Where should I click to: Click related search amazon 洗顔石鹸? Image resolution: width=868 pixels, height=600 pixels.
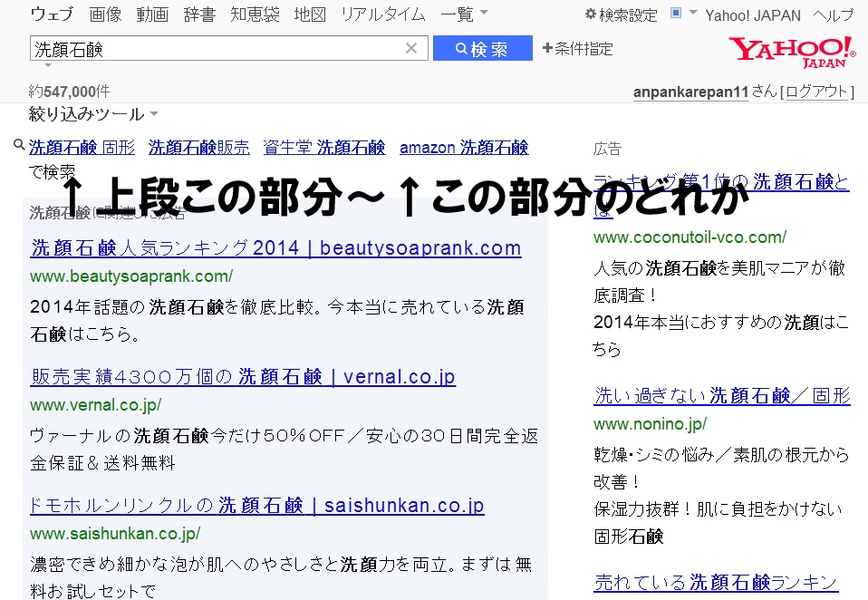coord(464,147)
